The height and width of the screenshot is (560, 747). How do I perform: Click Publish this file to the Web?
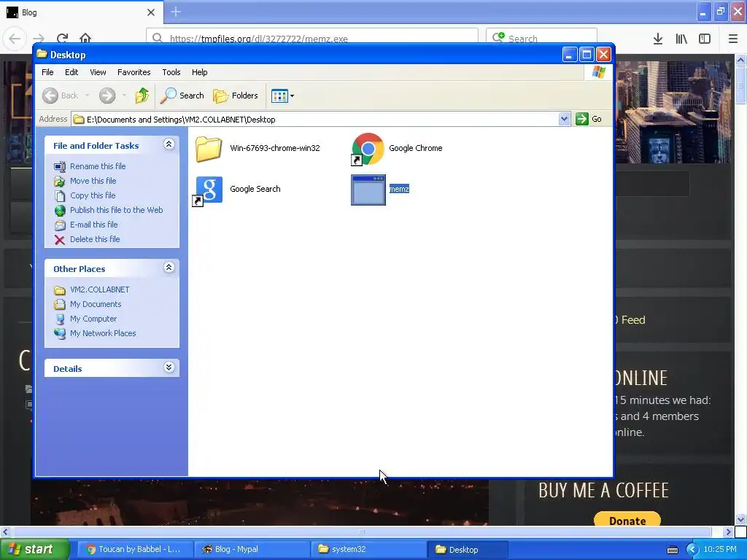pos(116,210)
